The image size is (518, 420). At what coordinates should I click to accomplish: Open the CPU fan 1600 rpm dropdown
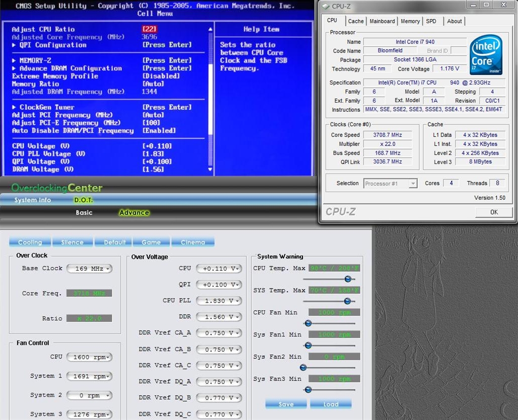coord(90,357)
